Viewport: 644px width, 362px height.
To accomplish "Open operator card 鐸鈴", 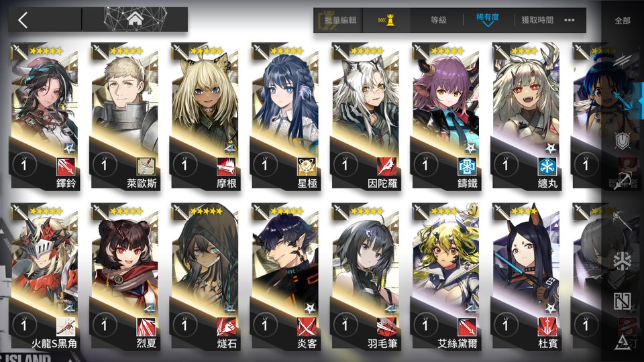I will tap(44, 117).
